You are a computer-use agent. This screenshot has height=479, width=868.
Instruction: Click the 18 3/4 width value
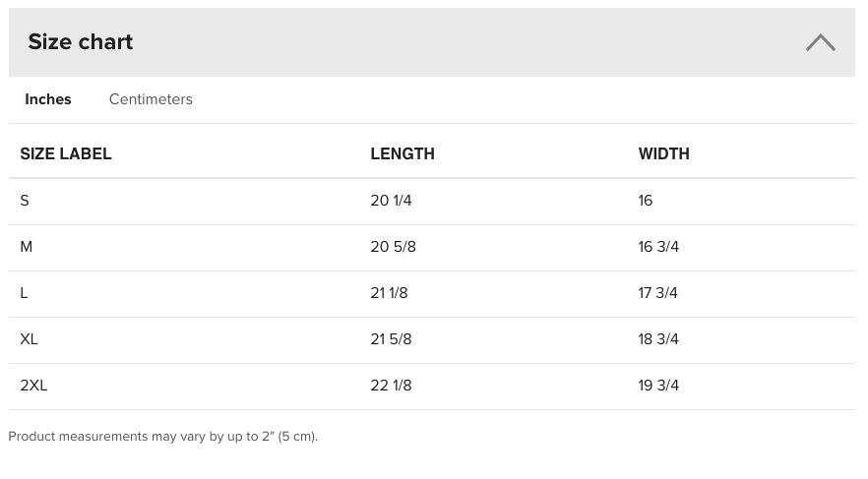coord(658,339)
